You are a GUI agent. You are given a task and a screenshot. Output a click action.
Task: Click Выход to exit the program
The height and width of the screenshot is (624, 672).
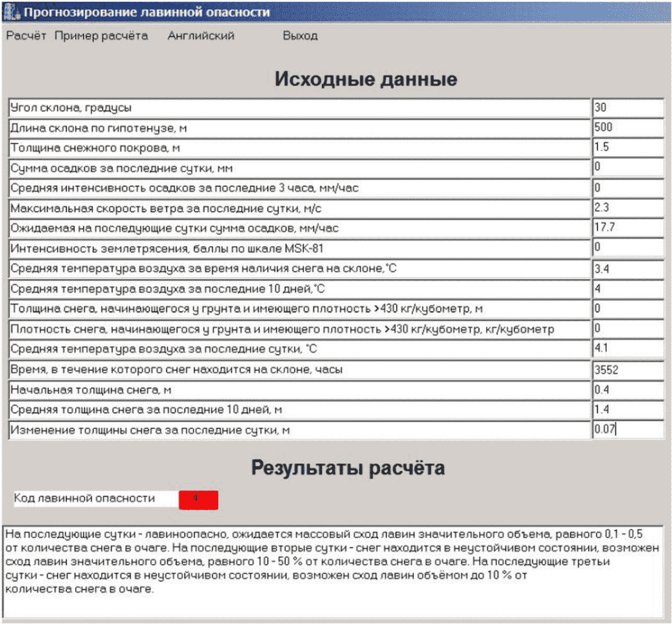[300, 36]
